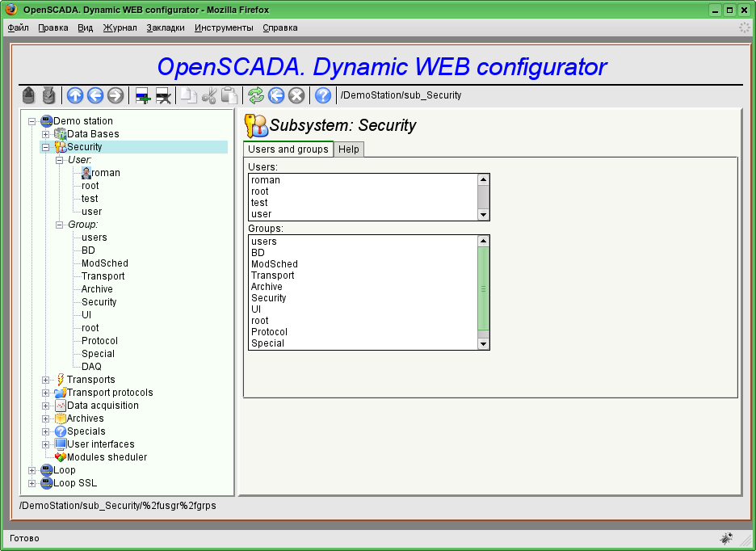Open the Закладки menu

coord(166,28)
